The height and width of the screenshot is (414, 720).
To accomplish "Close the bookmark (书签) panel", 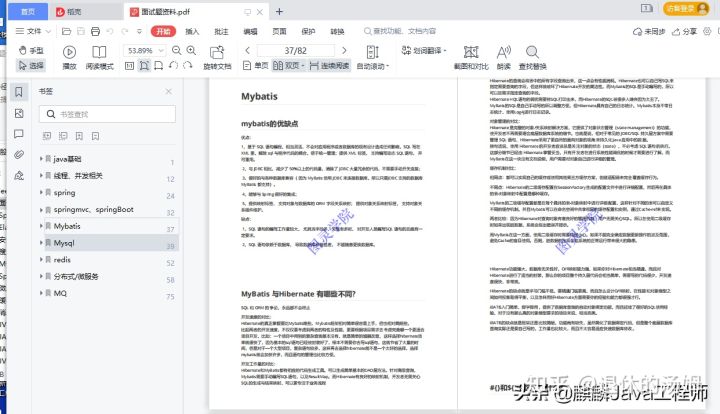I will [169, 91].
